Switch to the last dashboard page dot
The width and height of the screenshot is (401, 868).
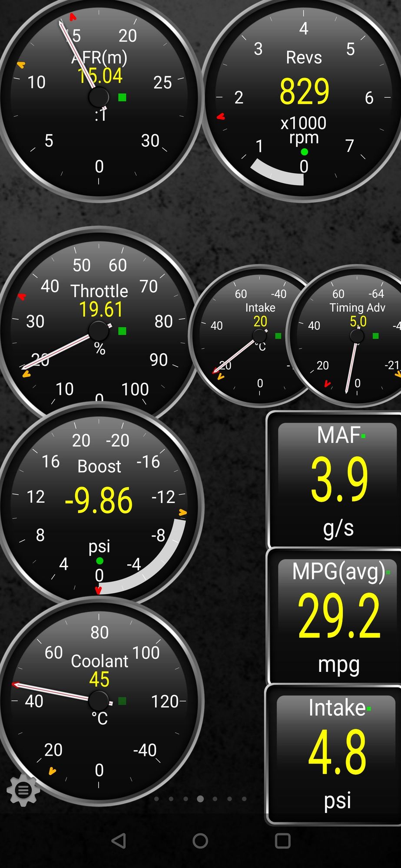pyautogui.click(x=244, y=799)
